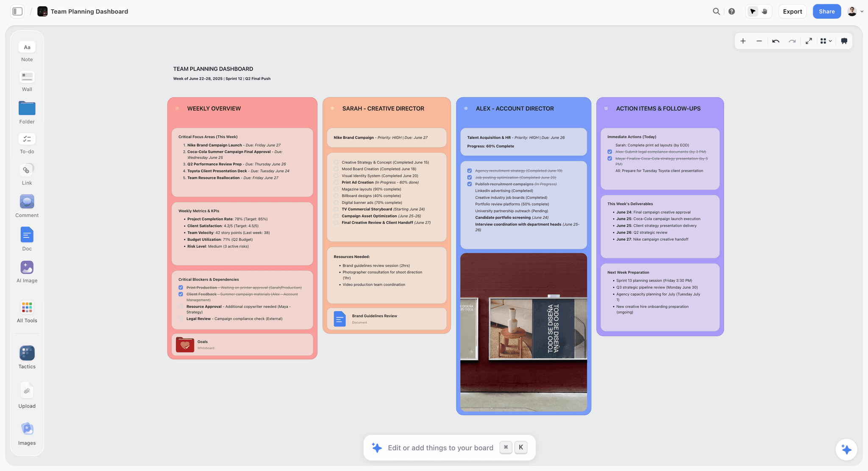Select the Resources Needed card
This screenshot has width=868, height=471.
coord(387,275)
